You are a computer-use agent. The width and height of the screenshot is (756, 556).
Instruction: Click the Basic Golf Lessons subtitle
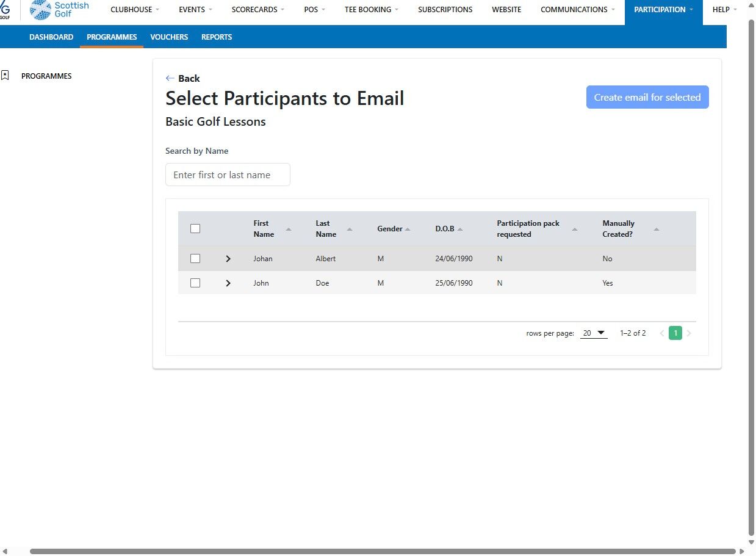[x=215, y=121]
